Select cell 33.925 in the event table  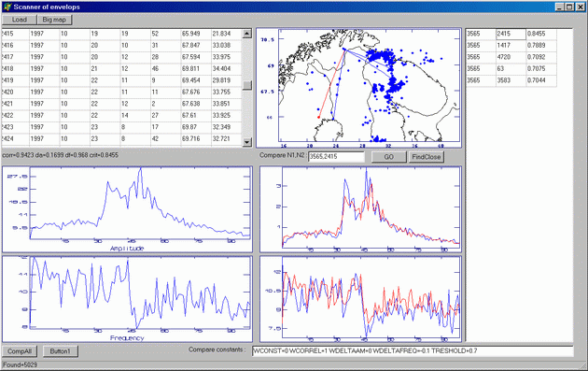click(x=226, y=115)
